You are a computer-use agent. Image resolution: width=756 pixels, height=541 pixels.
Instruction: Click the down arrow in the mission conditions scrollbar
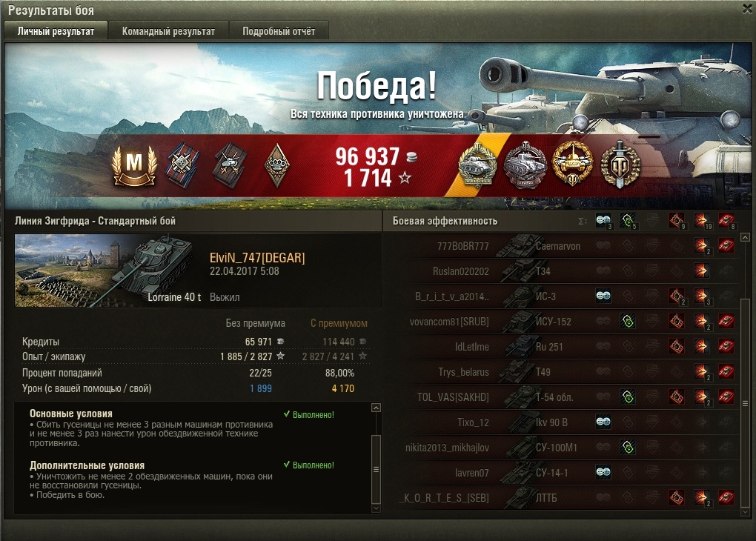376,508
